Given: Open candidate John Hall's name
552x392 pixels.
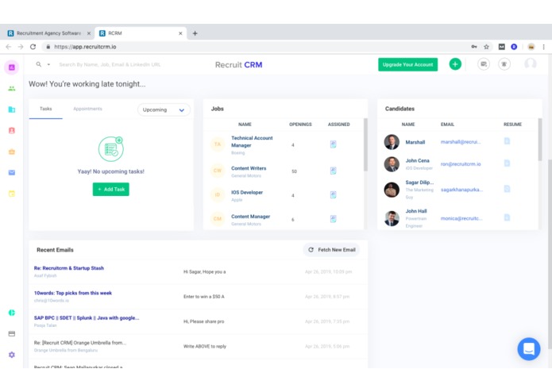Looking at the screenshot, I should click(415, 211).
